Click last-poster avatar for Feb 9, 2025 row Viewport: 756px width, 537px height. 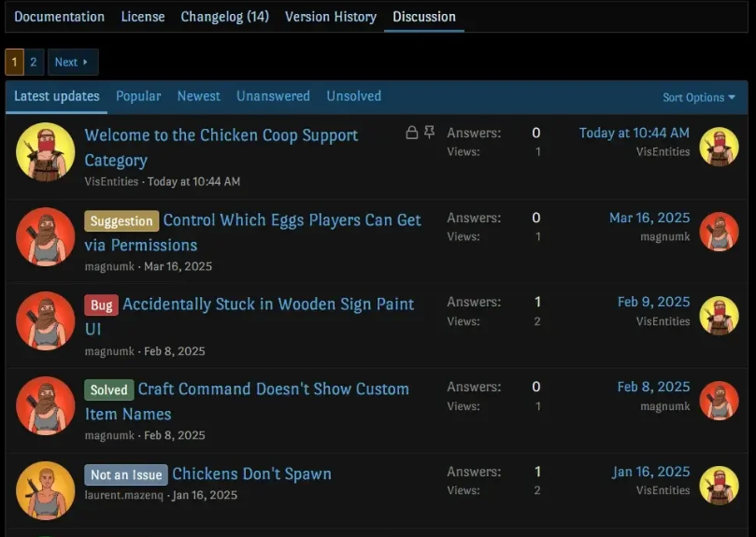tap(719, 316)
